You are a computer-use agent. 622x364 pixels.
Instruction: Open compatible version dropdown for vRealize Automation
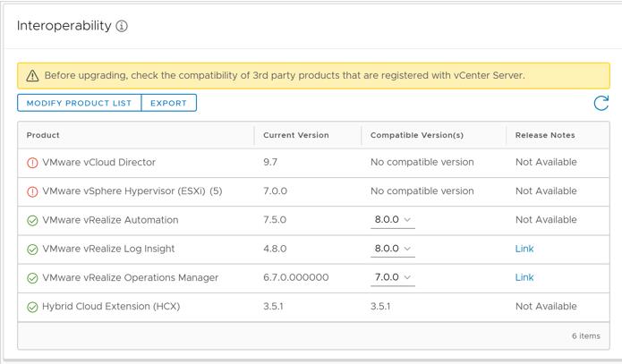393,220
